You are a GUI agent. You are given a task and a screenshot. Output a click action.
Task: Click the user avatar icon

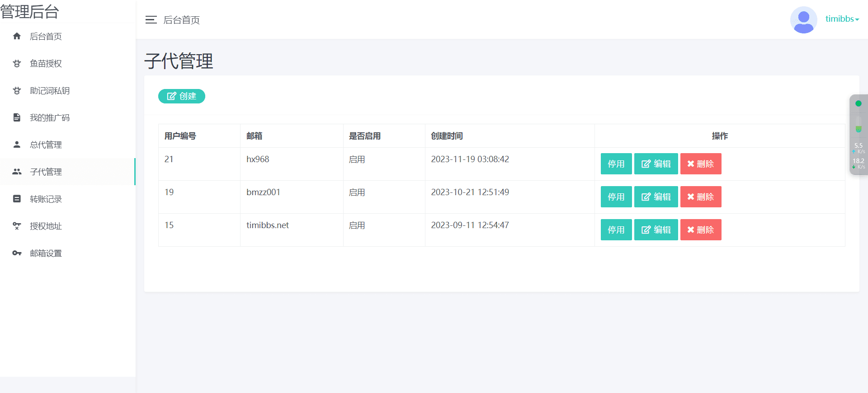[x=803, y=20]
